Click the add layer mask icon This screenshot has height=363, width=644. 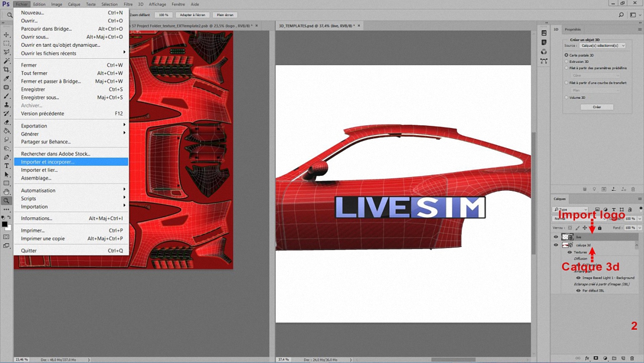point(596,358)
